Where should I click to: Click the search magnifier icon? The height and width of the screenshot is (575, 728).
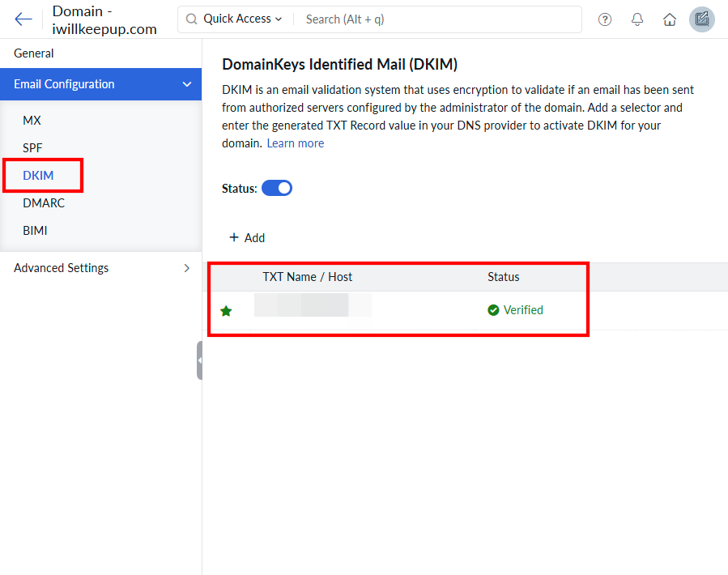[192, 19]
